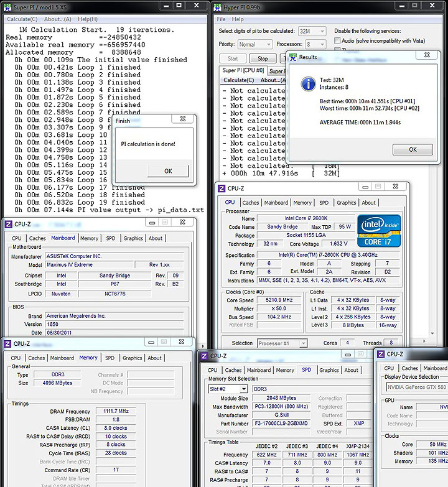Image resolution: width=448 pixels, height=487 pixels.
Task: Click the Results dialog title icon
Action: click(x=292, y=57)
